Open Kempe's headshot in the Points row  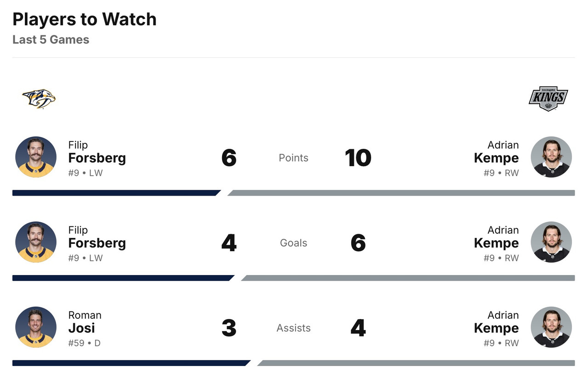click(551, 157)
